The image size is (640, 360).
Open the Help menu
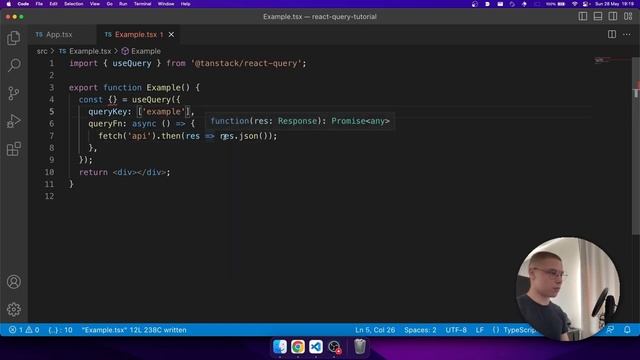(x=185, y=4)
